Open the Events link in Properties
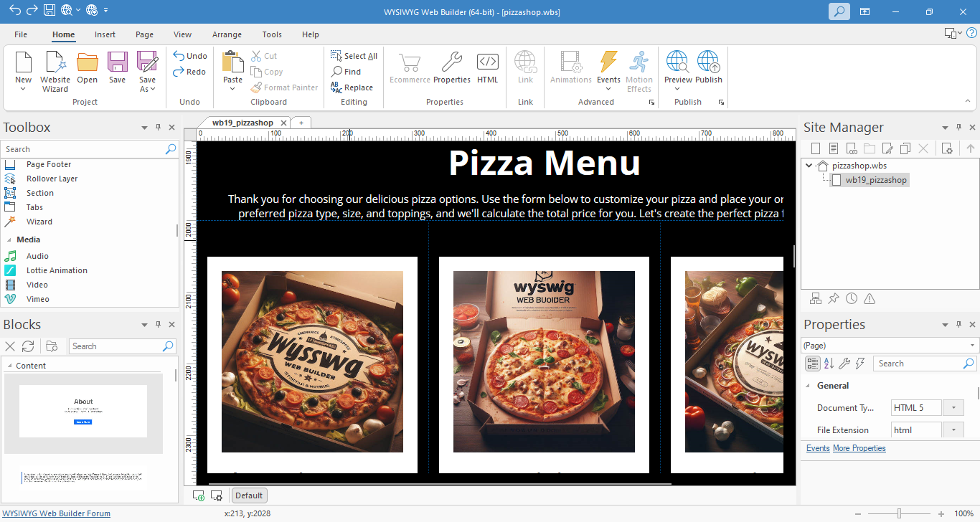This screenshot has width=980, height=522. [818, 448]
